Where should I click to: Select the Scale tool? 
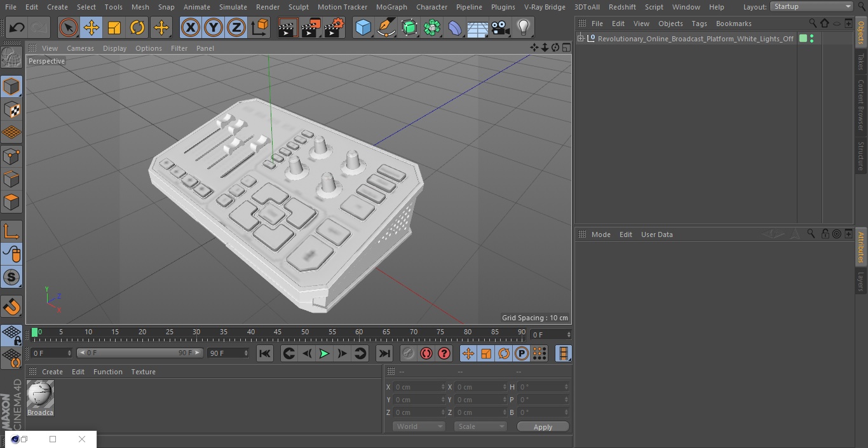(114, 27)
